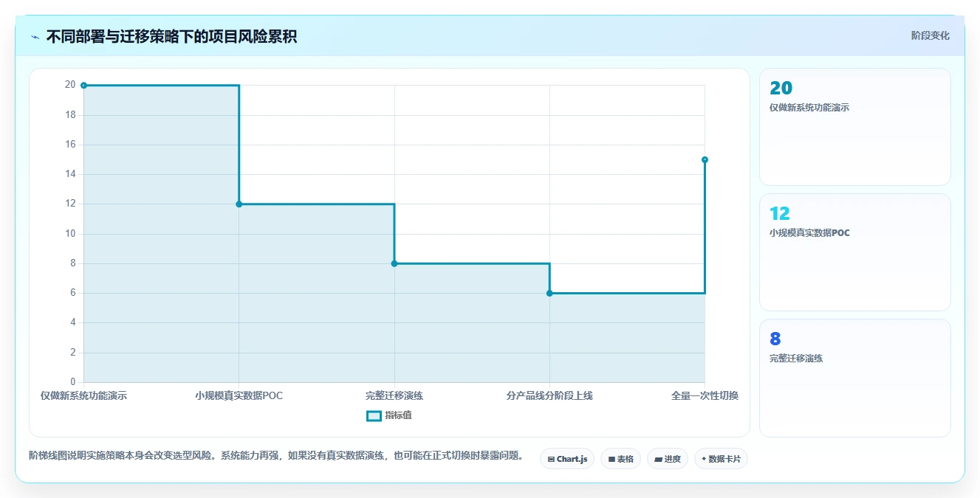Click data point at 仅做新系统功能演示 (value 20)

(x=83, y=86)
